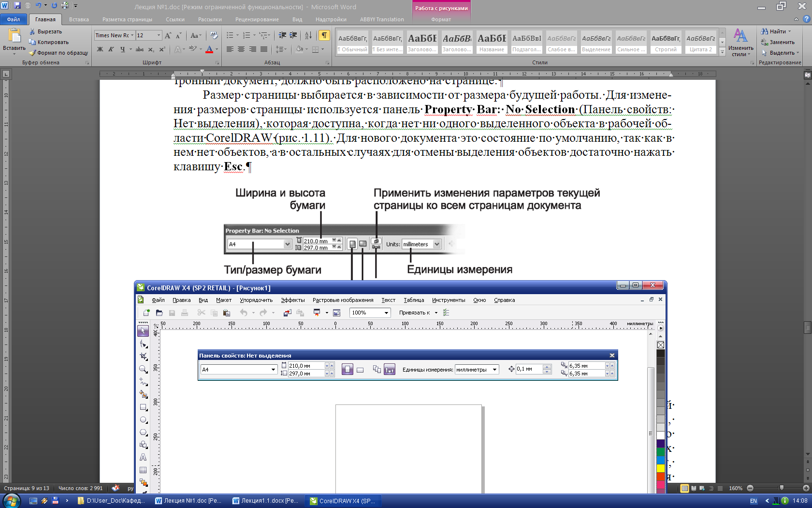This screenshot has height=508, width=812.
Task: Expand bullets list dropdown arrow
Action: point(237,35)
